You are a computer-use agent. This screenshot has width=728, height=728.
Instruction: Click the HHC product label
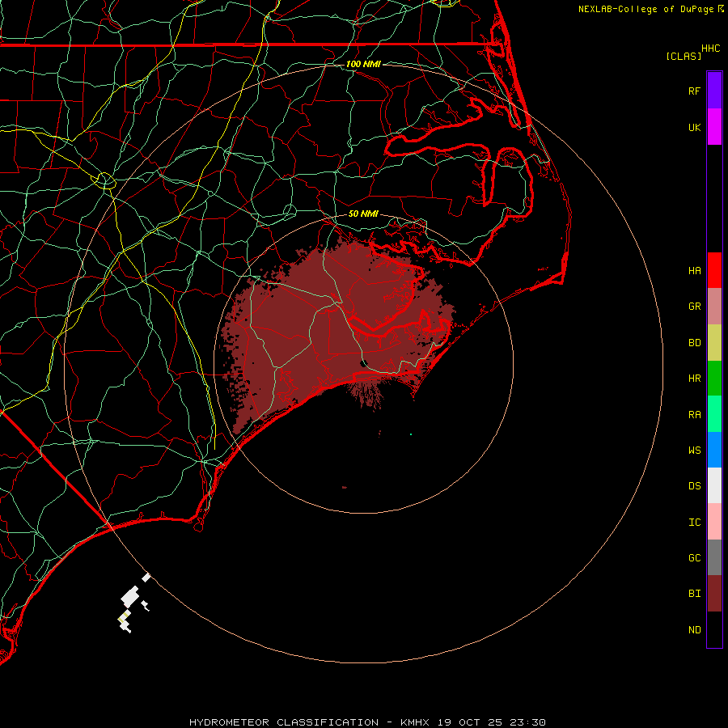click(x=711, y=49)
